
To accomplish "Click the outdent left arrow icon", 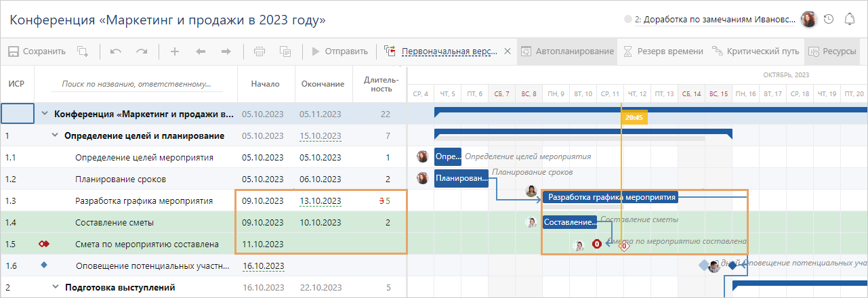I will tap(201, 51).
